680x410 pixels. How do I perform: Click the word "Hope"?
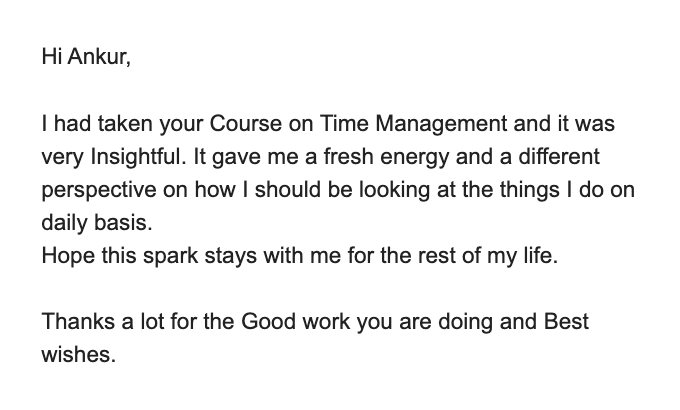[x=65, y=256]
